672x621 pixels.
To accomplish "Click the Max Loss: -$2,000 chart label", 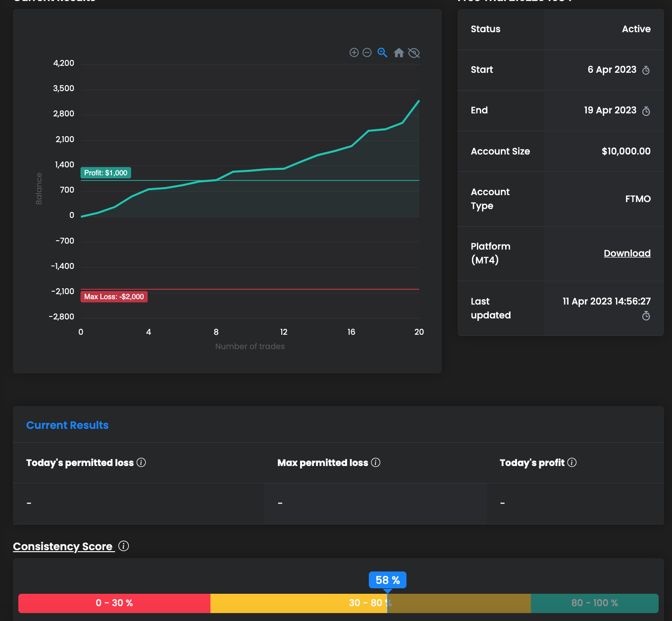I will click(114, 297).
